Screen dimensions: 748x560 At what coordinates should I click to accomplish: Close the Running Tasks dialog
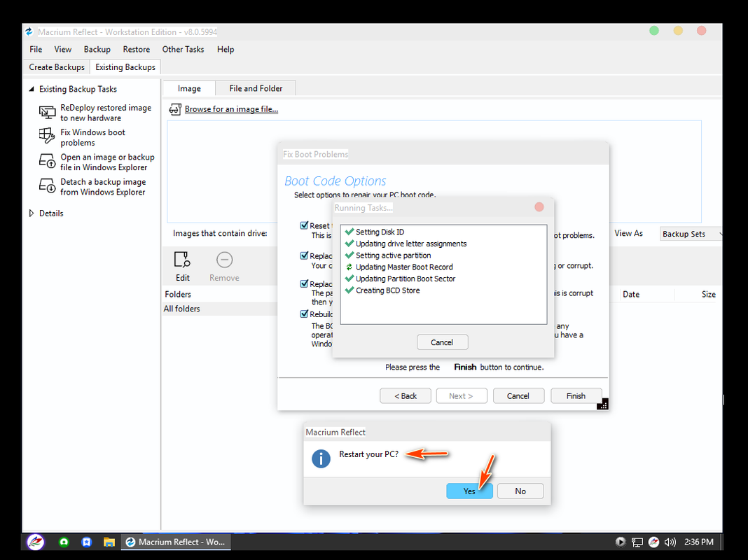pos(539,206)
